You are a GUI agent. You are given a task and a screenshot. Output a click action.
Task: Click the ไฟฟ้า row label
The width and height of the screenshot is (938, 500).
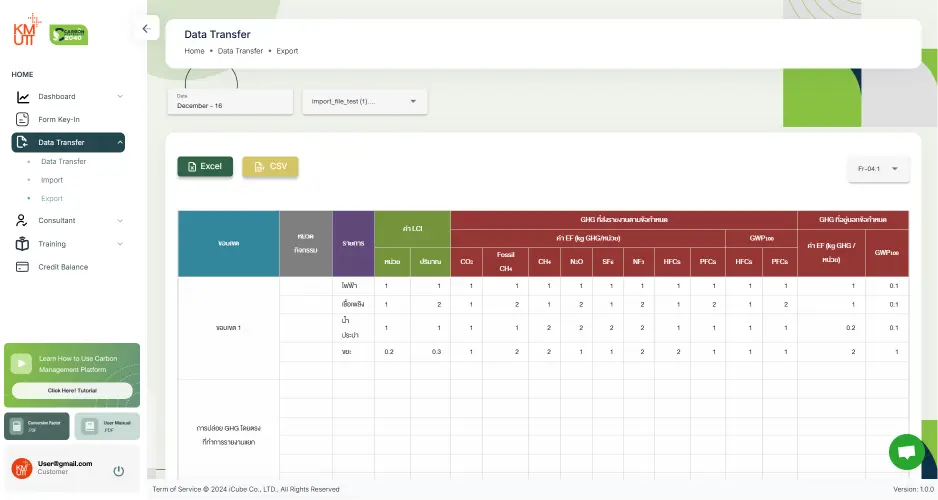(349, 286)
